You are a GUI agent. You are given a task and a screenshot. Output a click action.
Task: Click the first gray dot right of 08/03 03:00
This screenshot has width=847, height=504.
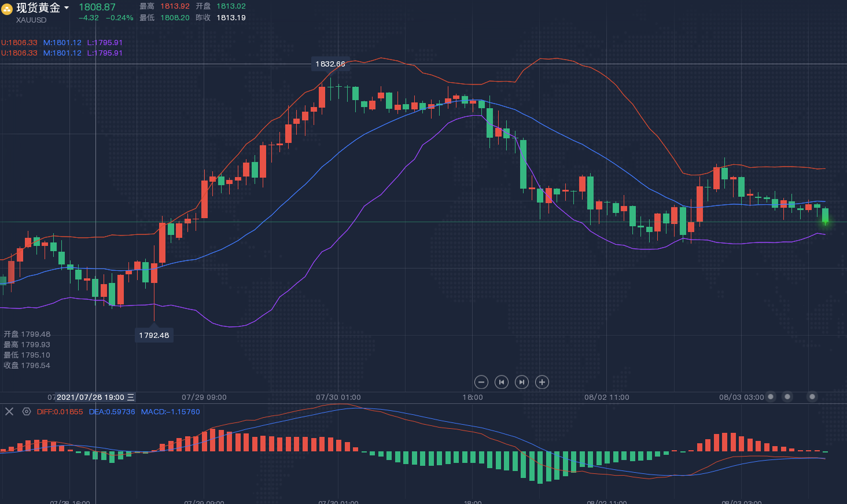pos(771,397)
